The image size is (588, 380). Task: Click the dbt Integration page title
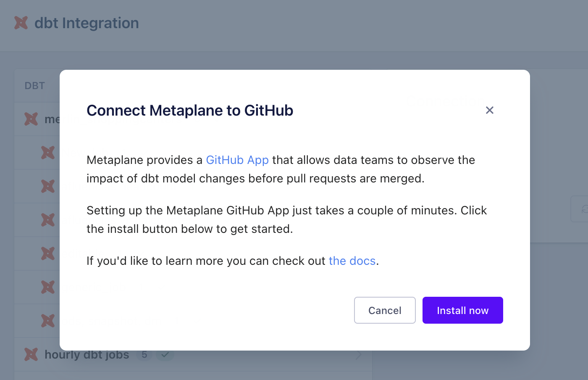[87, 23]
